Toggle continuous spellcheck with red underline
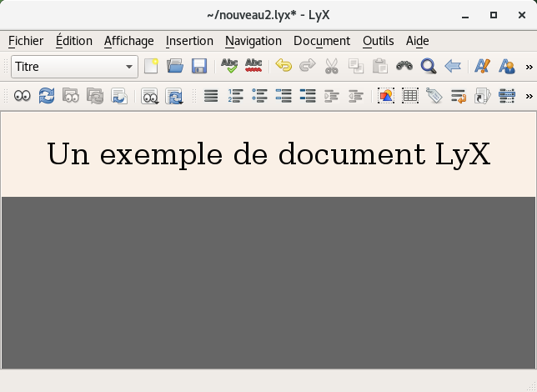The width and height of the screenshot is (537, 392). tap(253, 66)
